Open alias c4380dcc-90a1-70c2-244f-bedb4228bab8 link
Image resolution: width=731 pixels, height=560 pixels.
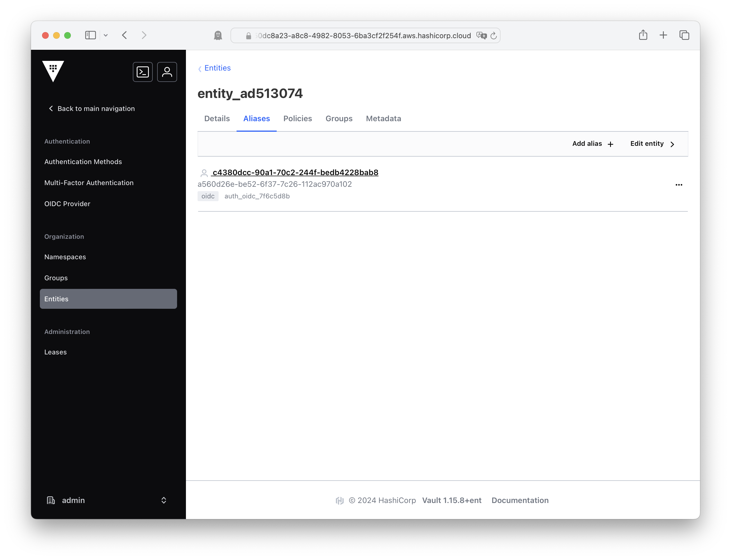click(295, 172)
